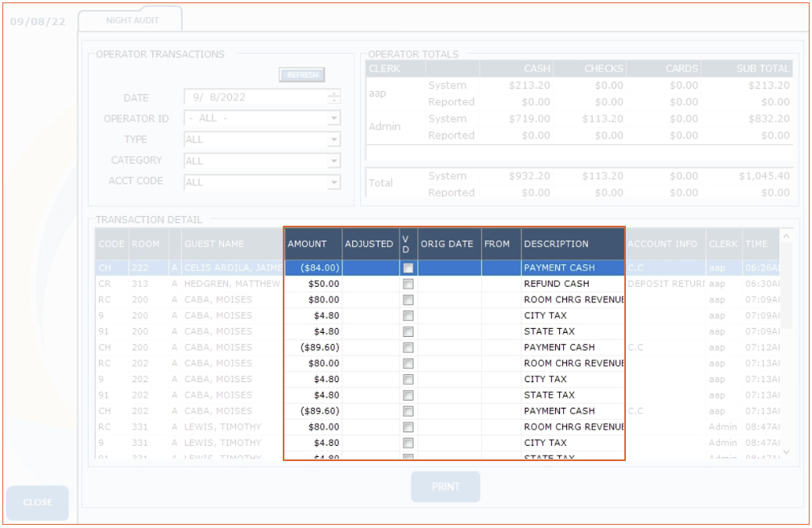Increment the date with spinner up arrow
The height and width of the screenshot is (528, 812).
(x=334, y=94)
